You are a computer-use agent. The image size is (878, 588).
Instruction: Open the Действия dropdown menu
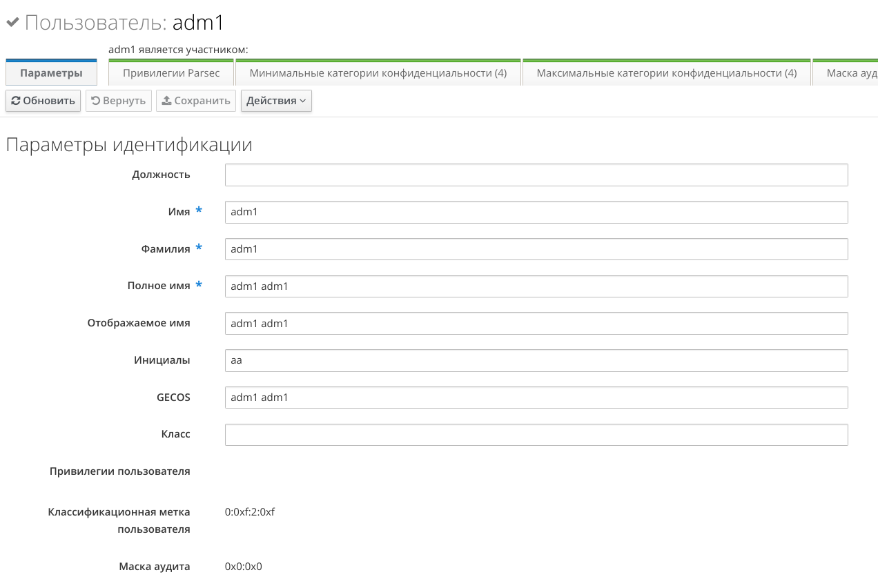click(276, 101)
